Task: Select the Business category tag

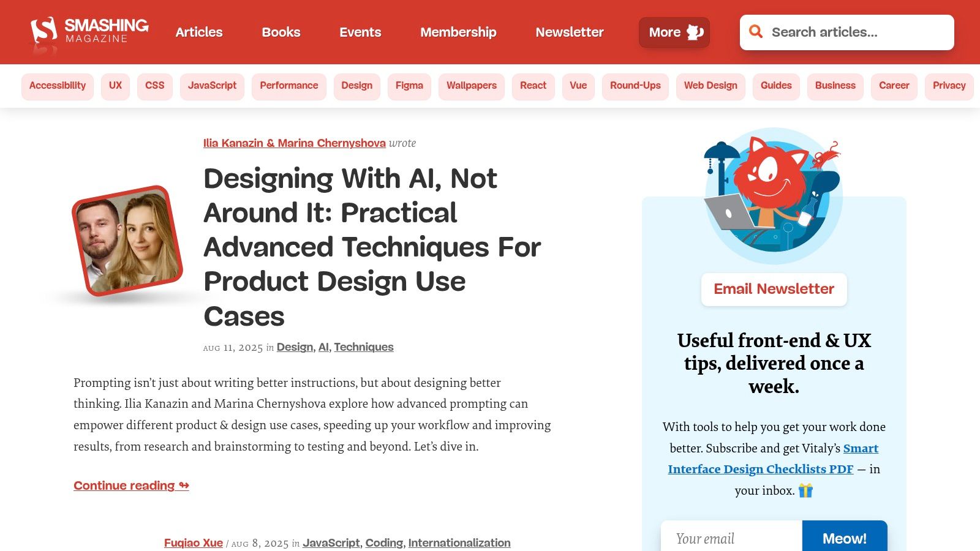Action: 835,86
